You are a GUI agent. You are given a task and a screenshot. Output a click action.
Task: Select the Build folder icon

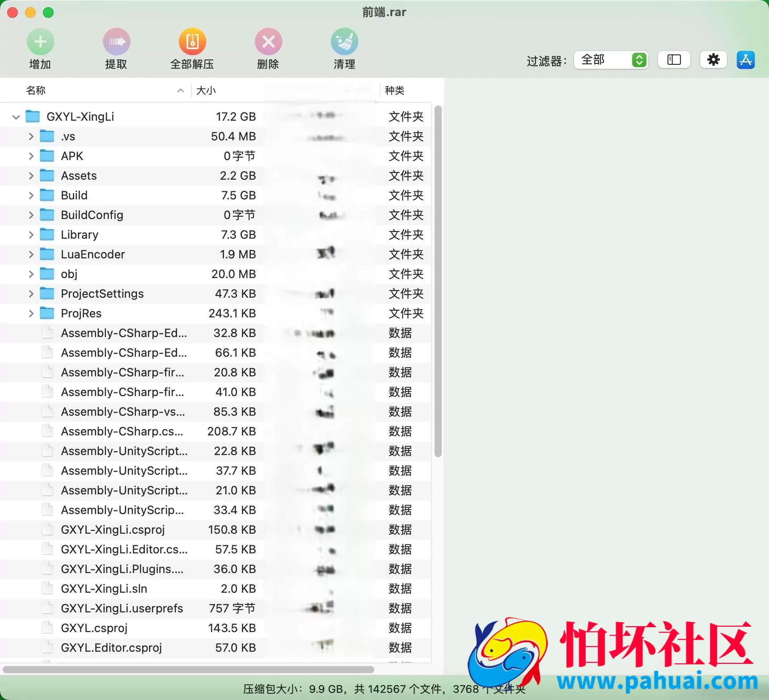(47, 195)
